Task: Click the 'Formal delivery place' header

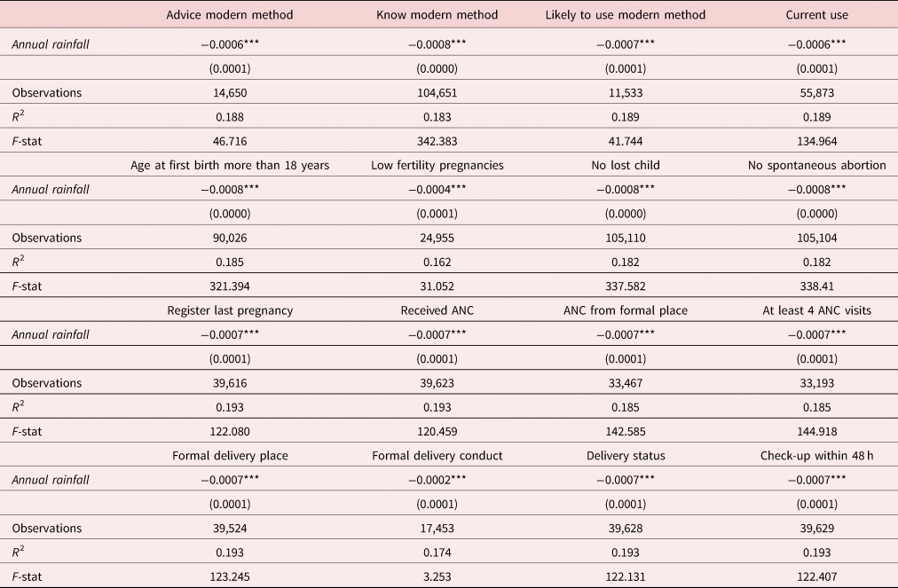Action: pos(230,456)
